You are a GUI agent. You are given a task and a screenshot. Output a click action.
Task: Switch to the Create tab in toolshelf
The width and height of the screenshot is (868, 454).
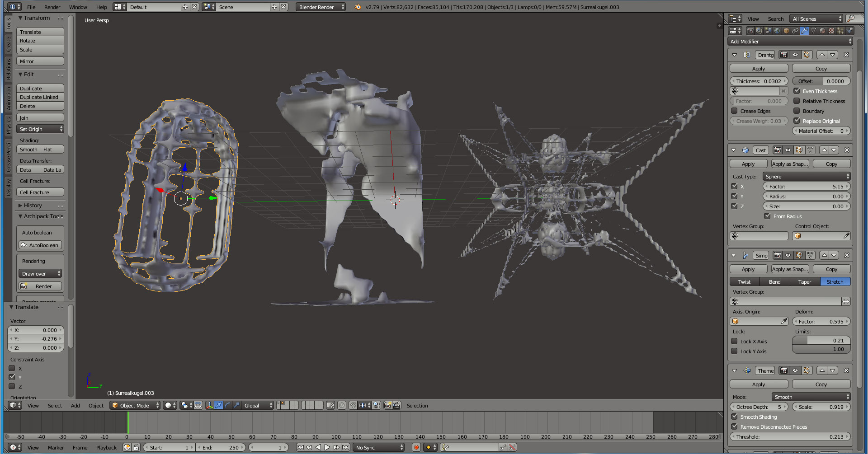click(x=9, y=44)
